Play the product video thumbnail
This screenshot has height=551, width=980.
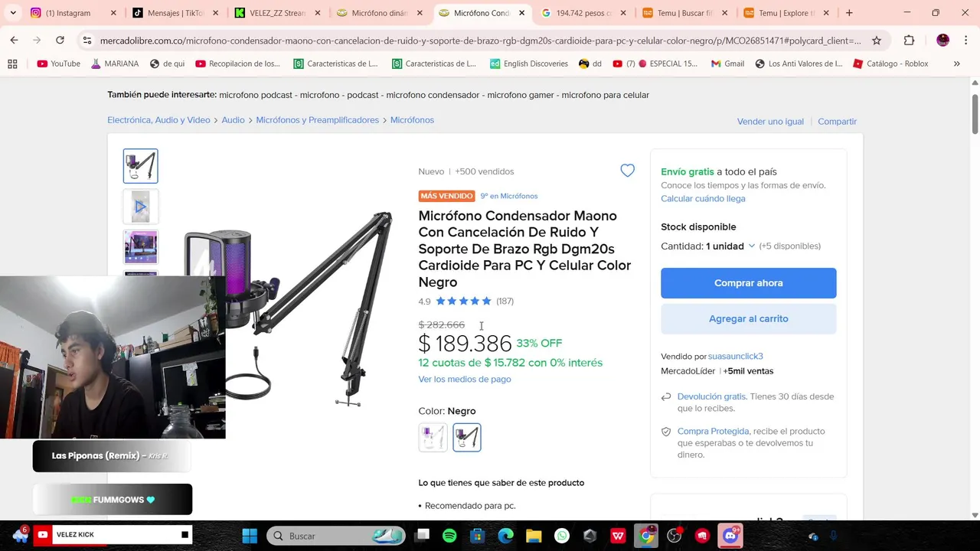tap(141, 207)
